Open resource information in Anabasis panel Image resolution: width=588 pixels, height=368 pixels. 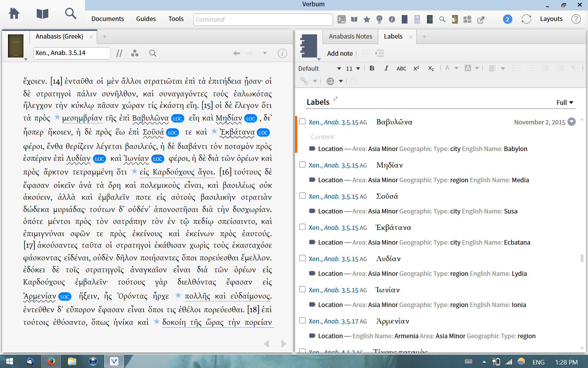click(x=282, y=53)
